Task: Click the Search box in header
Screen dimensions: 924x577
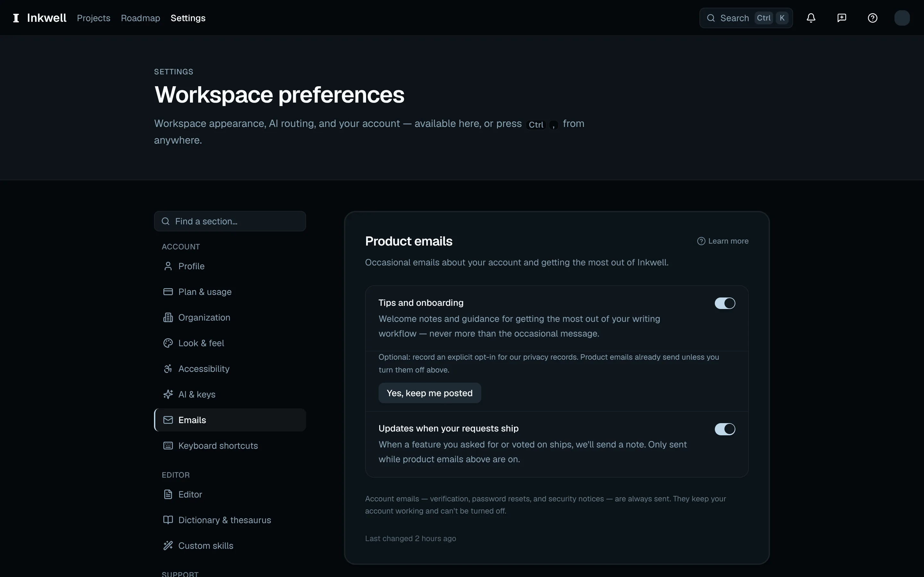Action: [746, 18]
